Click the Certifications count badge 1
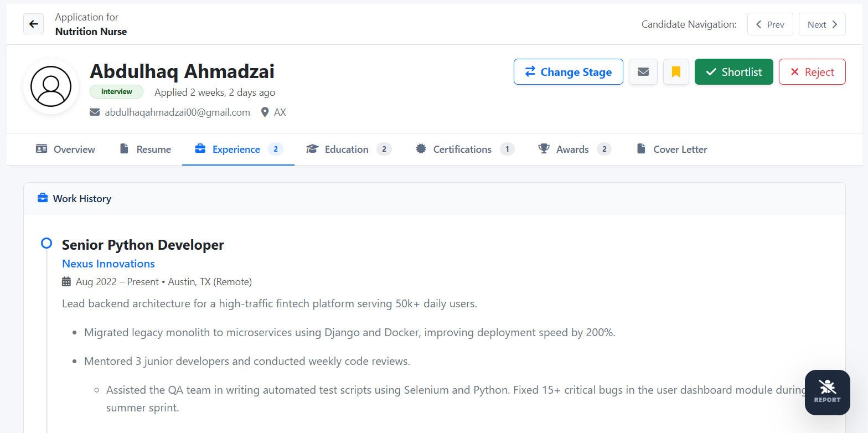Viewport: 868px width, 433px height. 507,149
